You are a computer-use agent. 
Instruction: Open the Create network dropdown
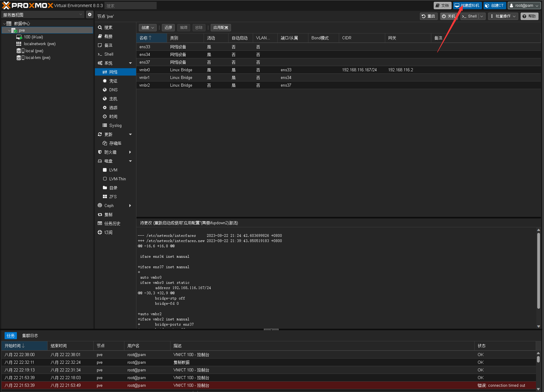tap(148, 28)
